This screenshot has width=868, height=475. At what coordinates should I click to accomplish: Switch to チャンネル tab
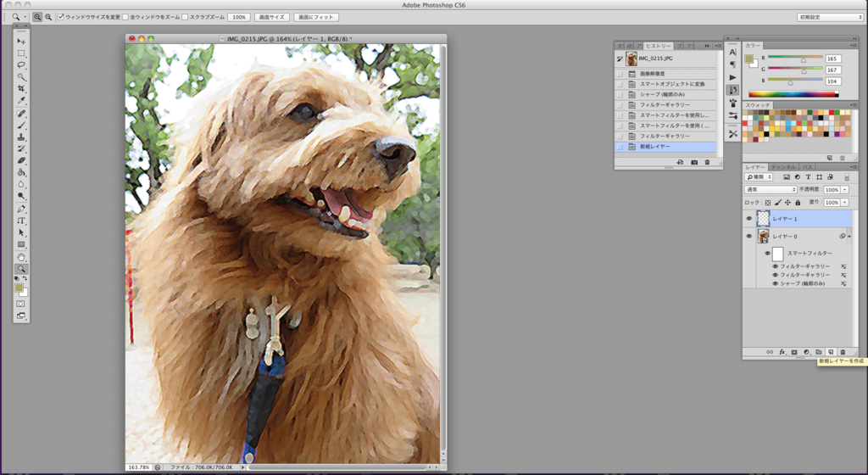(x=783, y=167)
